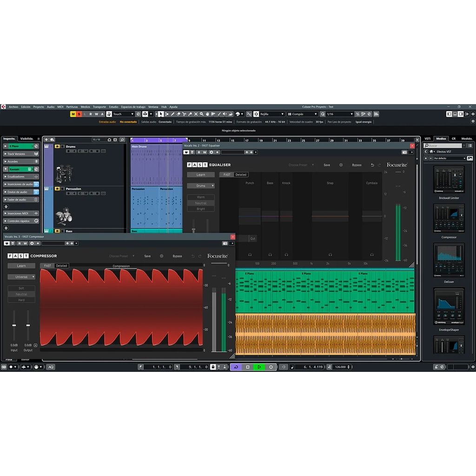Click the AQ auto quantize icon
The height and width of the screenshot is (476, 476).
point(51,367)
